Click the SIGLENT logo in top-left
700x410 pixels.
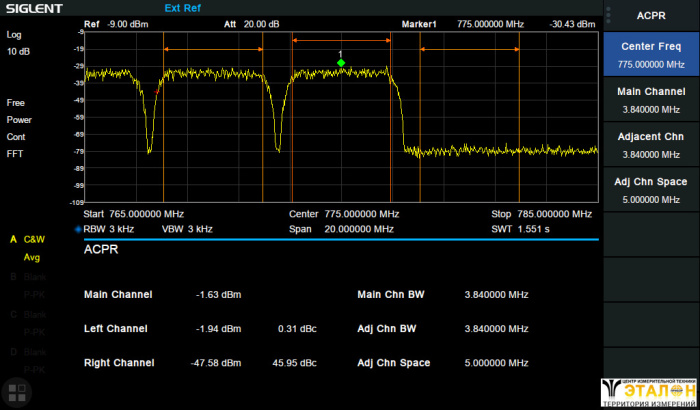(x=33, y=8)
